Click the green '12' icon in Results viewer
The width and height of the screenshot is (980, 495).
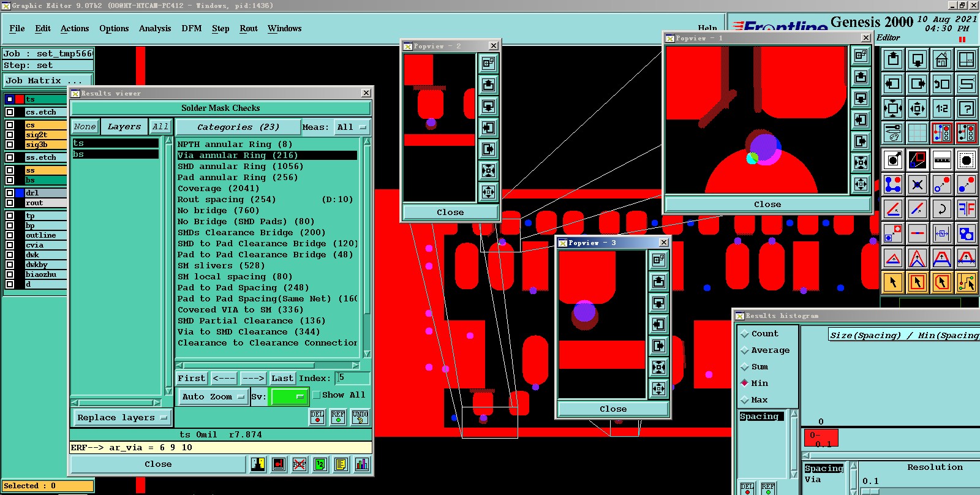tap(320, 464)
